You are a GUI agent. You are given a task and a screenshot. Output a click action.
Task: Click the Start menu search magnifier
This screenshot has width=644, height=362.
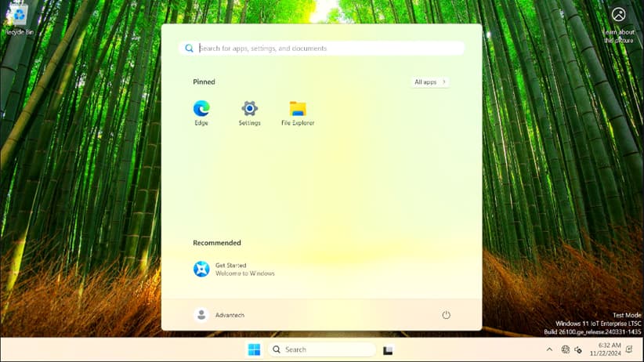tap(189, 49)
